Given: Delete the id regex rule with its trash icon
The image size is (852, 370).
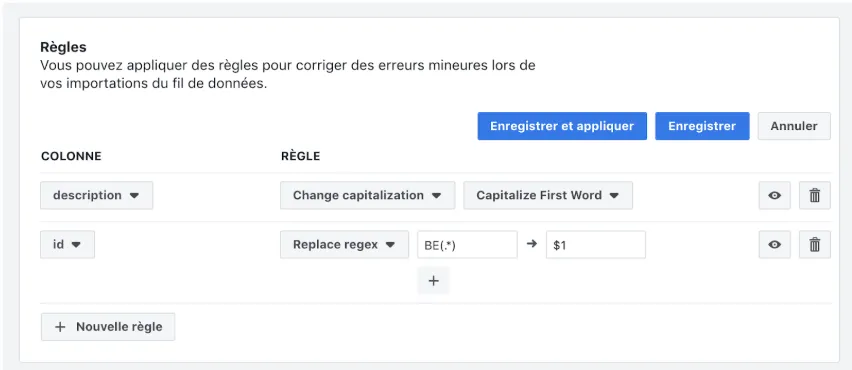Looking at the screenshot, I should pyautogui.click(x=815, y=244).
